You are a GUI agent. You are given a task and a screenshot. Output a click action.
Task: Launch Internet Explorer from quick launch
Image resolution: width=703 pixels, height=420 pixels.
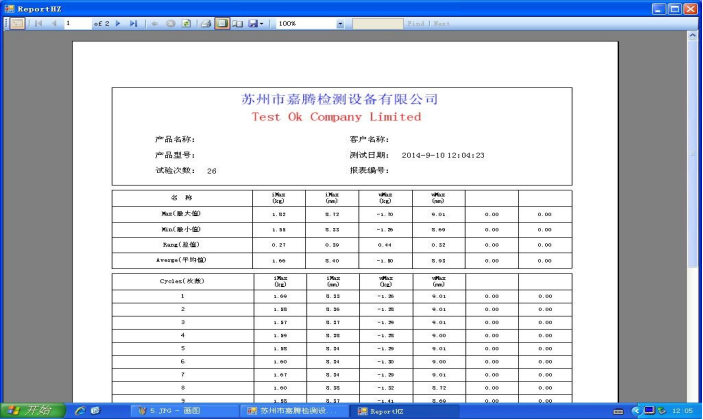click(80, 410)
